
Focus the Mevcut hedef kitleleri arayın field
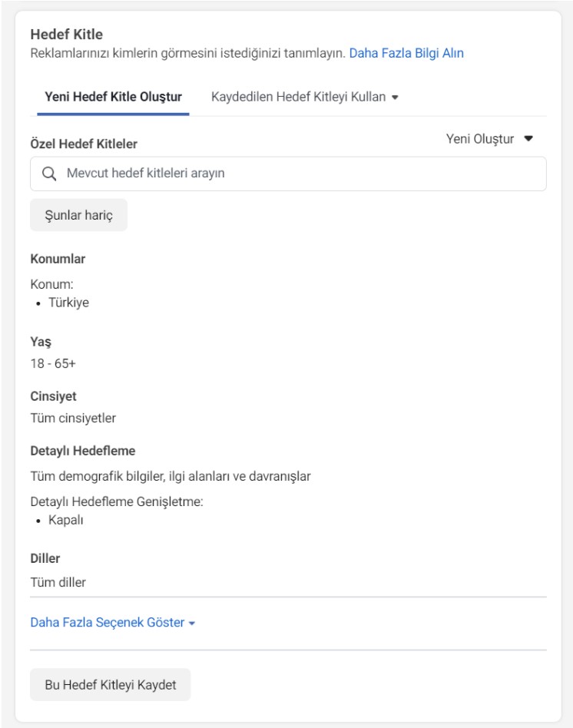click(x=288, y=174)
